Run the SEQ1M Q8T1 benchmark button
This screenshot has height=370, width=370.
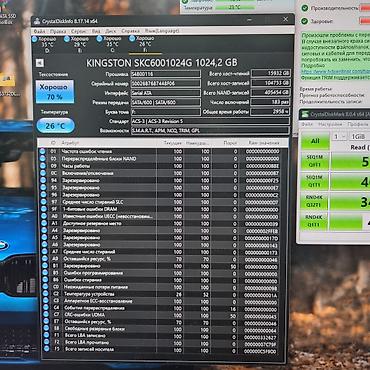click(314, 161)
